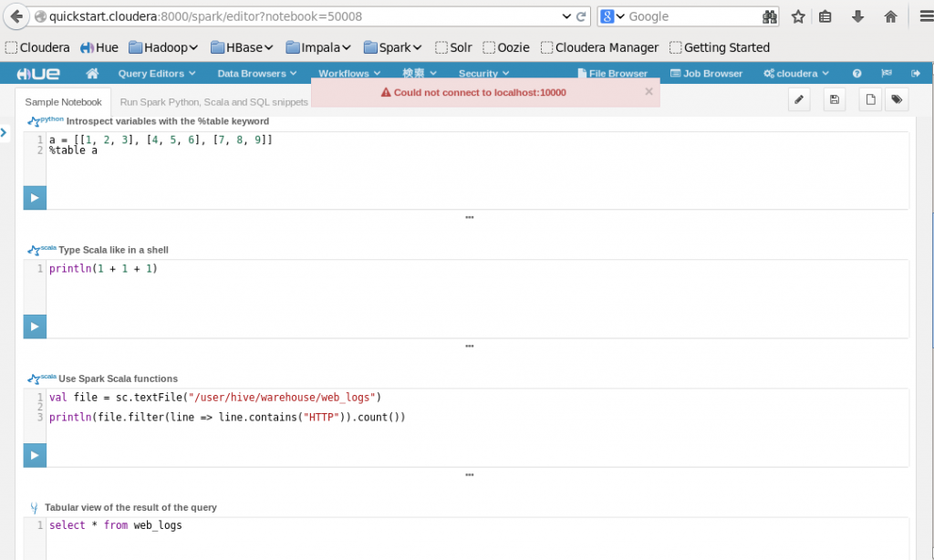Viewport: 934px width, 560px height.
Task: Show the browser bookmarks list
Action: [825, 16]
